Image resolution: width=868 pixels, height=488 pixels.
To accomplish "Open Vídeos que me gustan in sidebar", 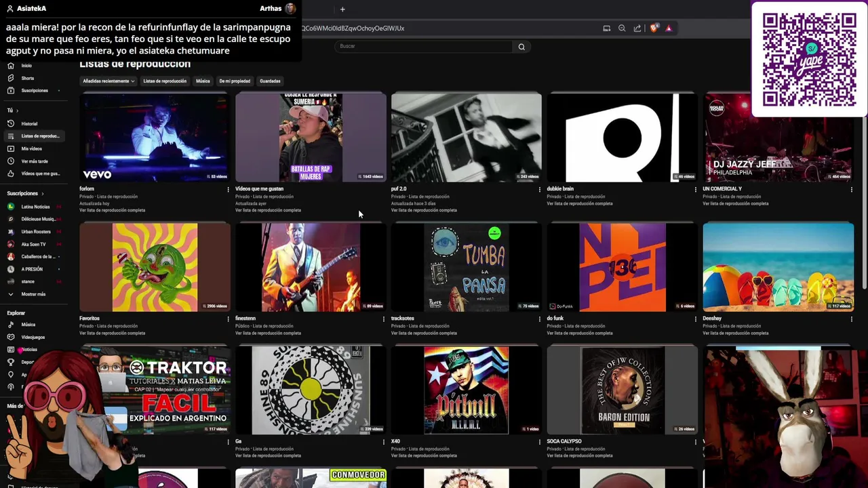I will tap(34, 174).
